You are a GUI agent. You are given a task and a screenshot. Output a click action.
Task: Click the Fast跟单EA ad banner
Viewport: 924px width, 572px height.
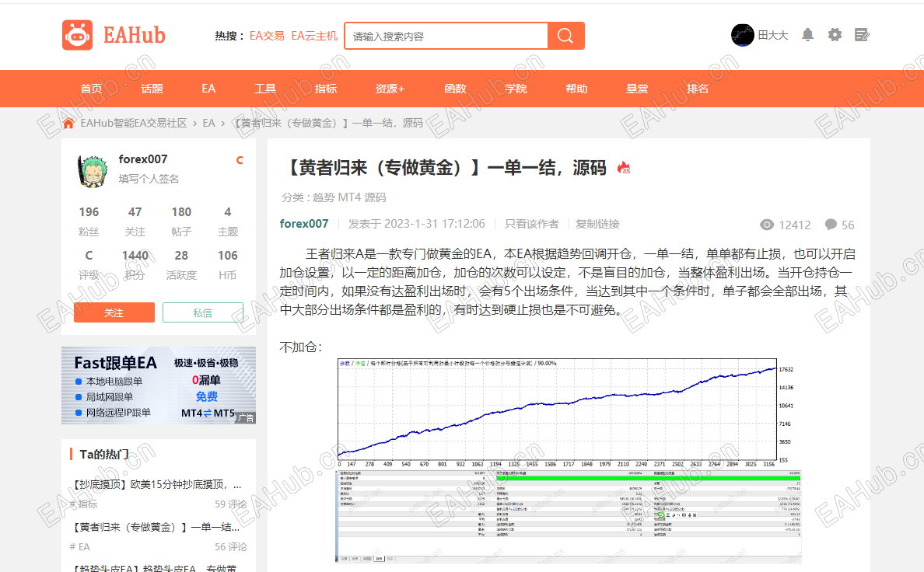[x=159, y=385]
